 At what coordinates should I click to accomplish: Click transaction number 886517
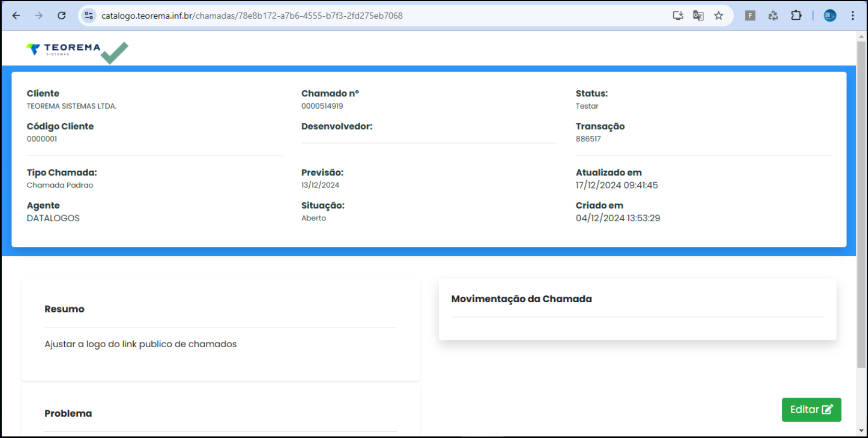point(588,139)
